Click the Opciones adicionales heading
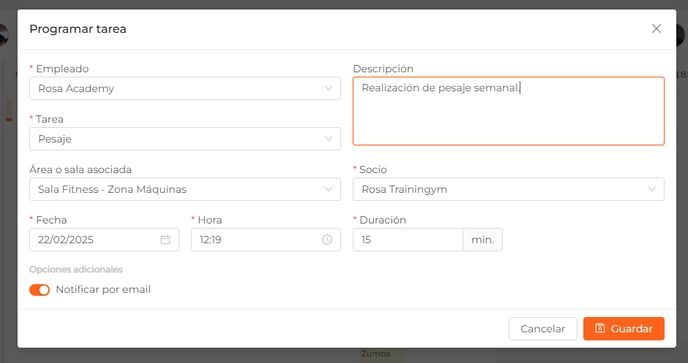 coord(76,270)
